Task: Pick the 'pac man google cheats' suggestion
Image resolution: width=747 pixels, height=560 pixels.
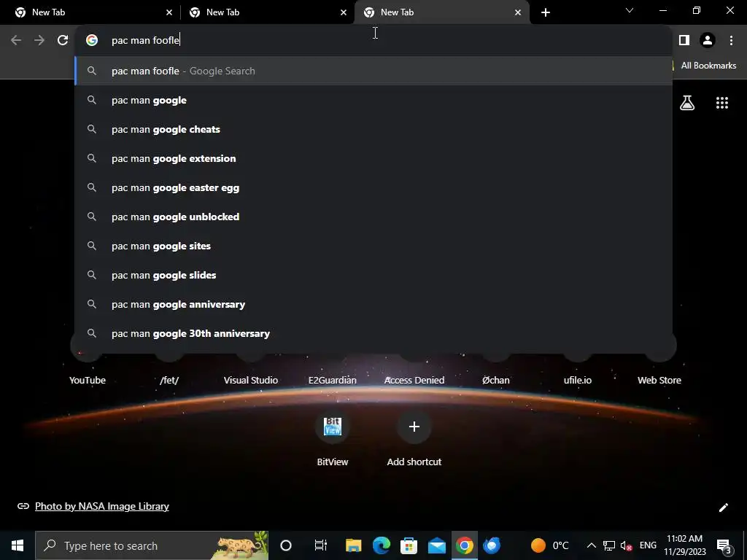Action: [x=373, y=130]
